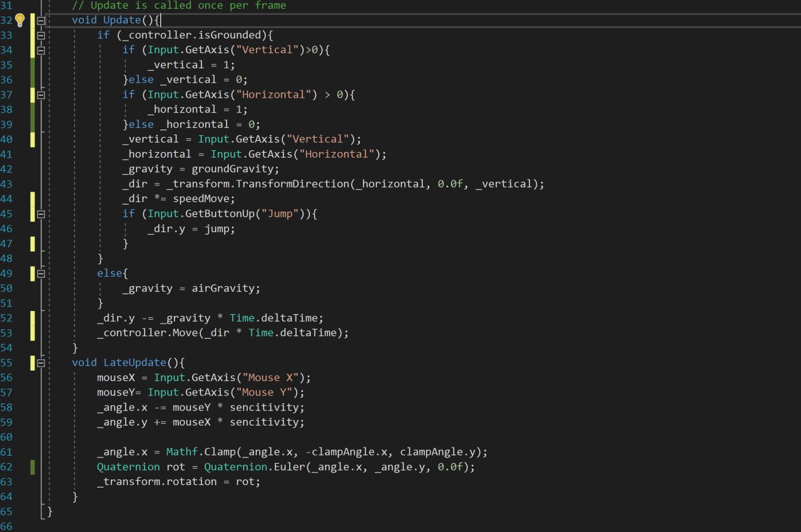The height and width of the screenshot is (532, 801).
Task: Click line number 32 in gutter
Action: [6, 20]
